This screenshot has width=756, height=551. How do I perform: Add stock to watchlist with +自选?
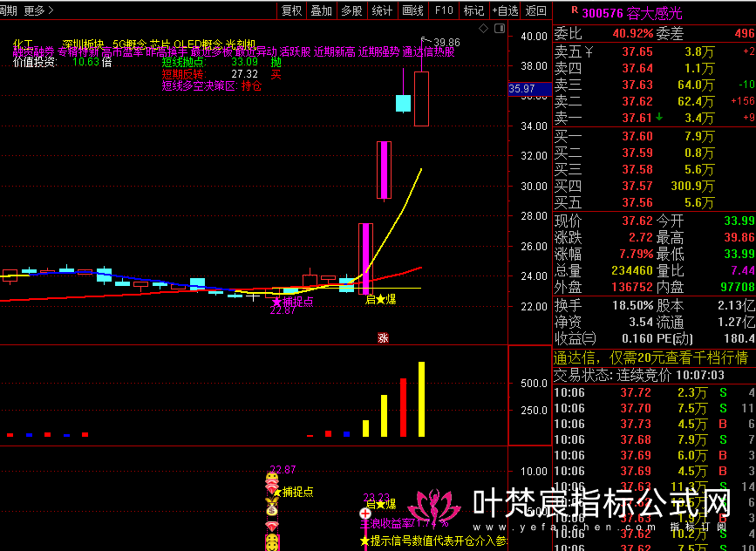[505, 10]
